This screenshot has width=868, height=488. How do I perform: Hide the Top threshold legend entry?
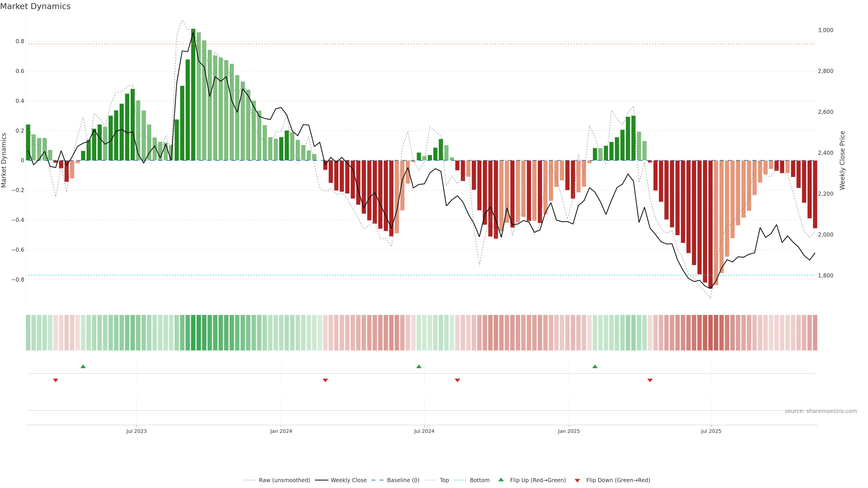click(x=444, y=480)
